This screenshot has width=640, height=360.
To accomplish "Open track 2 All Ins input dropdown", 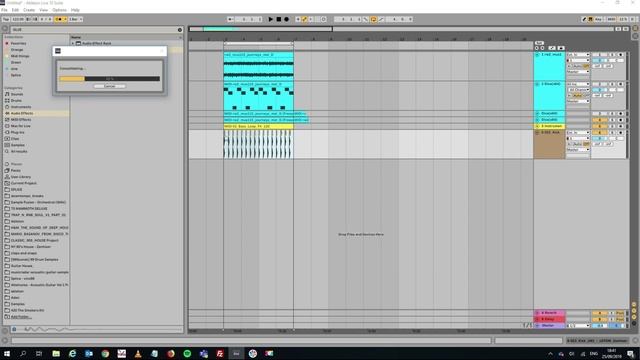I will coord(578,84).
